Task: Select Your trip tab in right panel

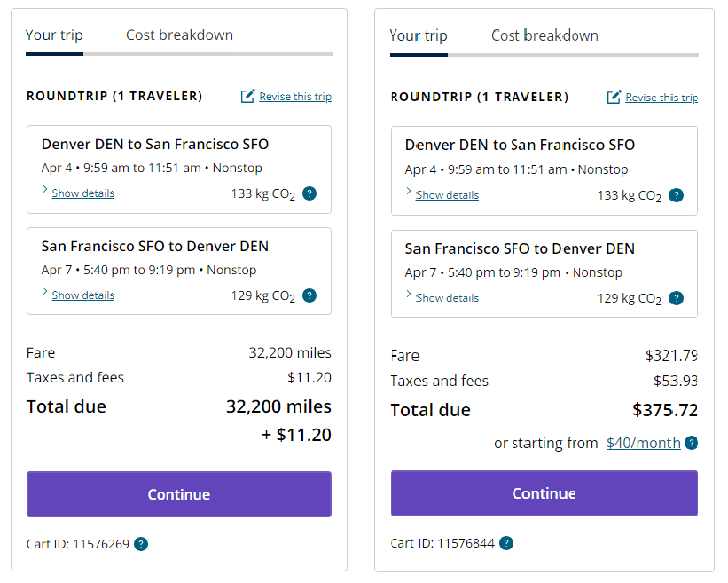Action: (x=419, y=35)
